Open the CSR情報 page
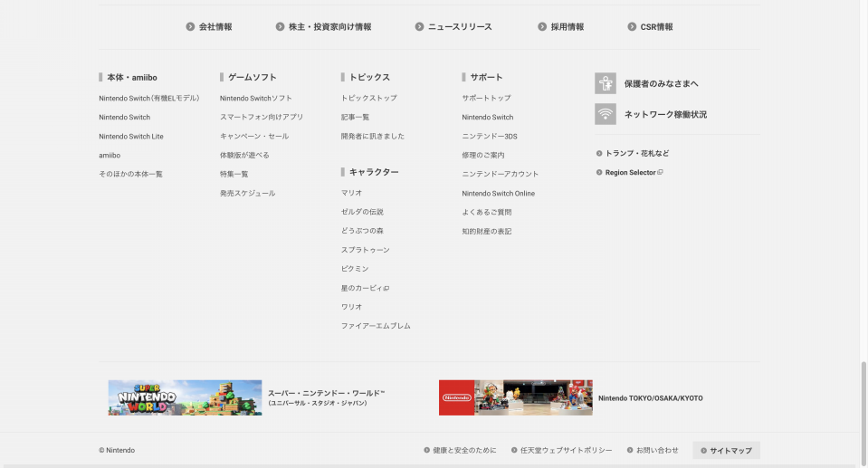This screenshot has width=868, height=468. pos(656,26)
